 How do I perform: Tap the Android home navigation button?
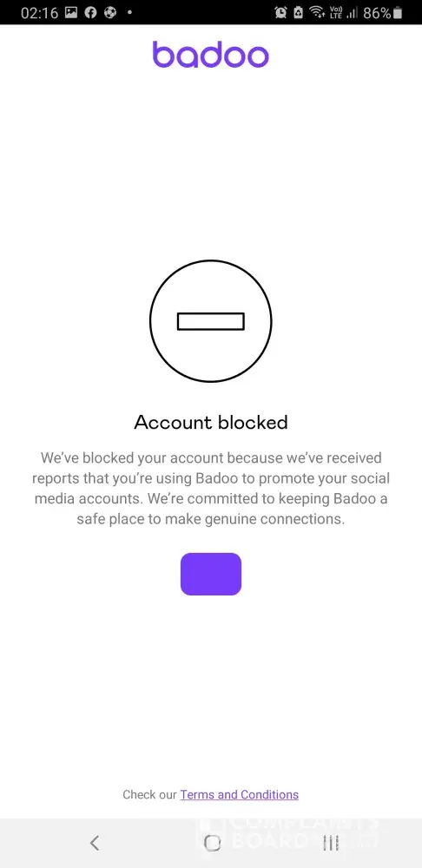coord(212,843)
